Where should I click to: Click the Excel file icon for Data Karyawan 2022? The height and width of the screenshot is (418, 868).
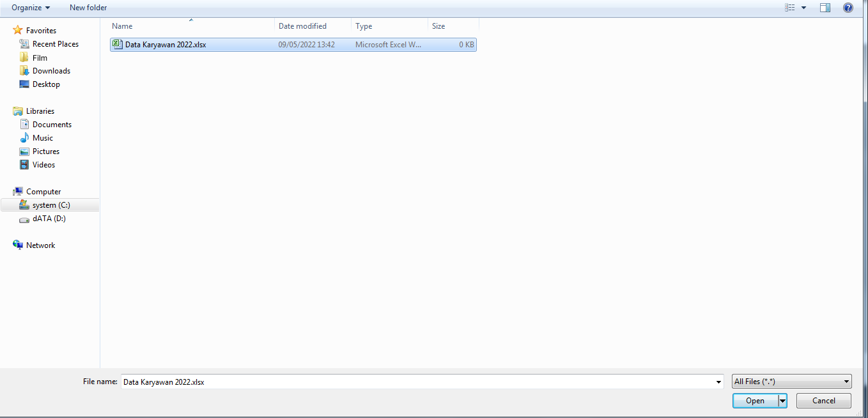(x=117, y=45)
